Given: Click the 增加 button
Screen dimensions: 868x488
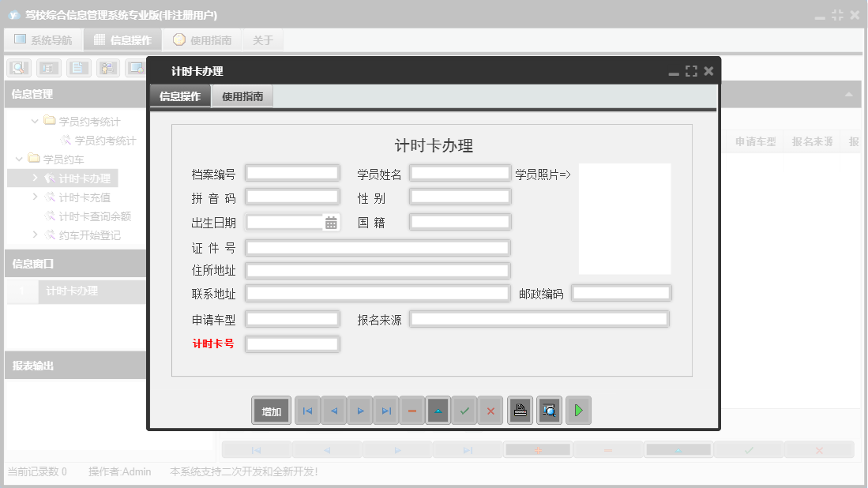Looking at the screenshot, I should [x=271, y=410].
